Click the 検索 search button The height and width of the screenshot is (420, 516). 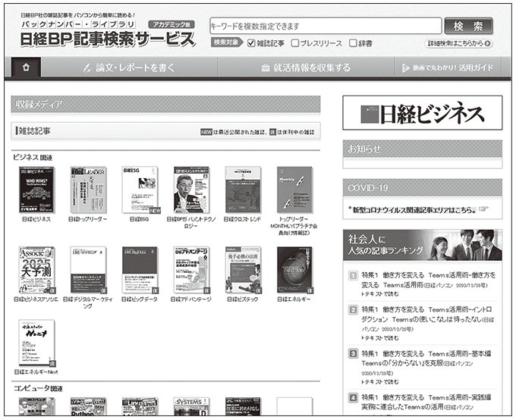(x=468, y=26)
